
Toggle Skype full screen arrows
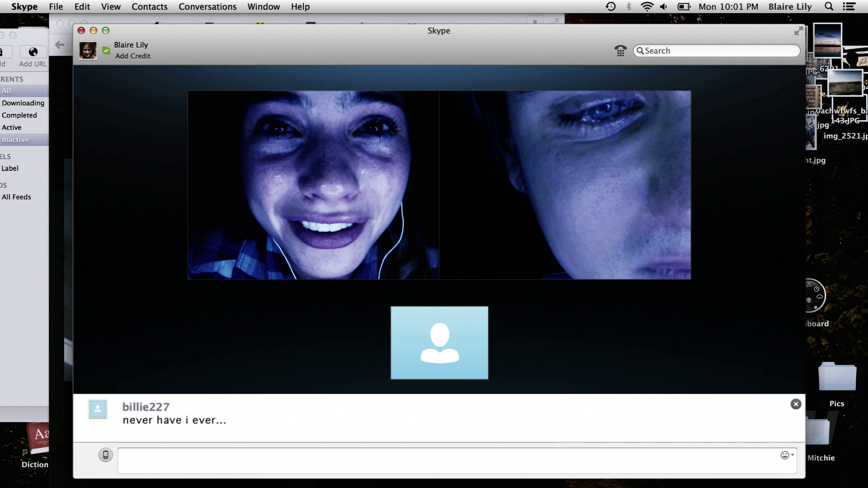pos(799,31)
